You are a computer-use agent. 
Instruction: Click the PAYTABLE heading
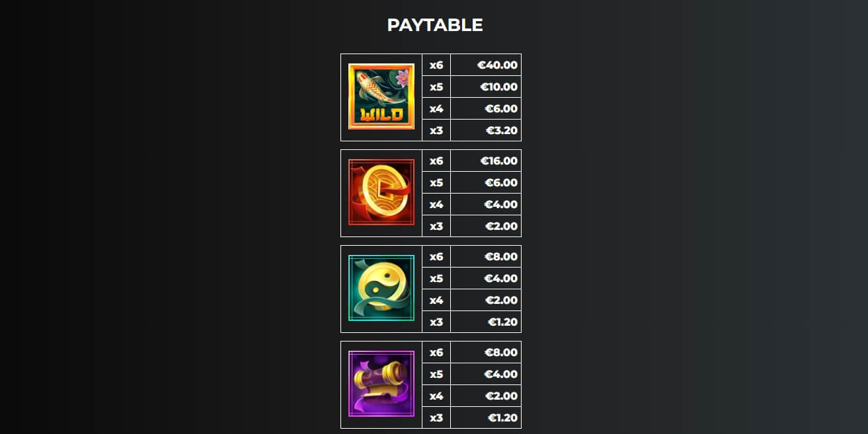tap(435, 25)
